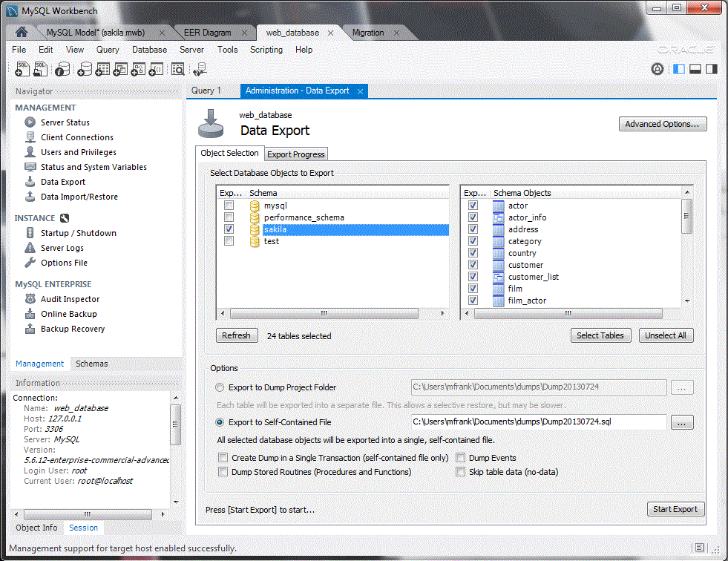Uncheck the actor schema object checkbox

tap(473, 206)
